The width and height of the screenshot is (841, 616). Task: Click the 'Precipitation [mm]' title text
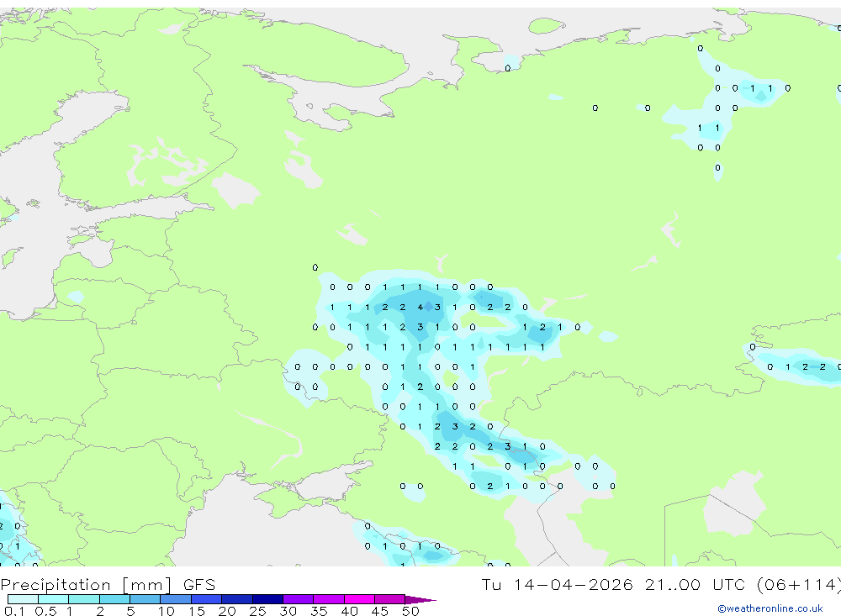pos(86,584)
